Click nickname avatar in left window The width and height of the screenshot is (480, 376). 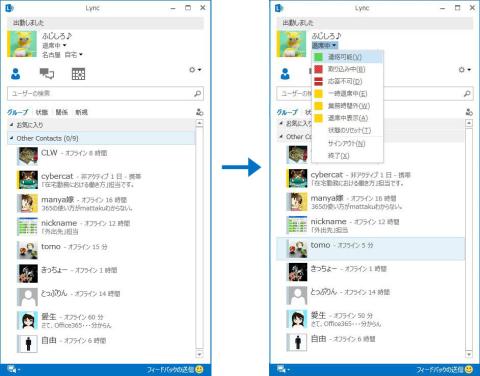pyautogui.click(x=28, y=226)
